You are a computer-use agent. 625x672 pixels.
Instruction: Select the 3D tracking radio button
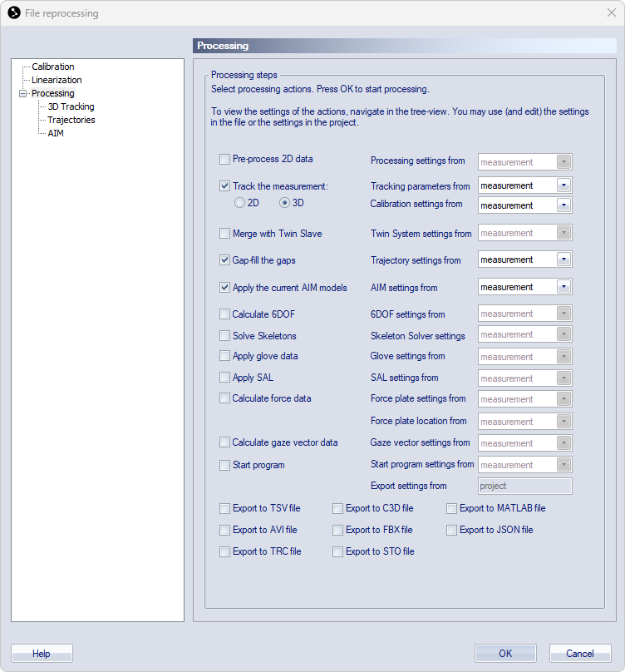tap(284, 203)
